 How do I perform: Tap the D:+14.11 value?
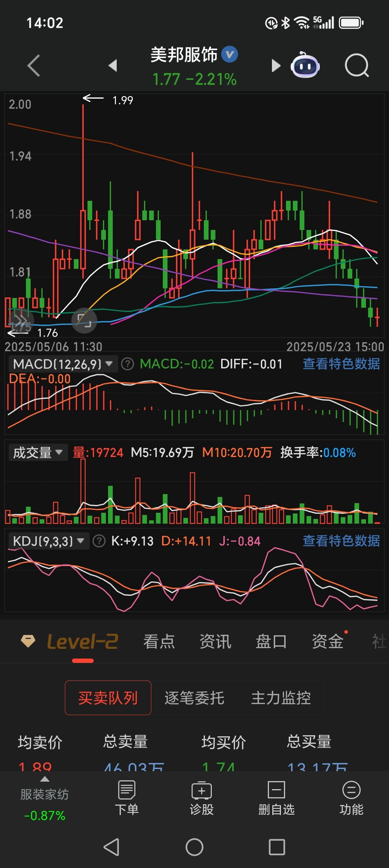(x=186, y=541)
